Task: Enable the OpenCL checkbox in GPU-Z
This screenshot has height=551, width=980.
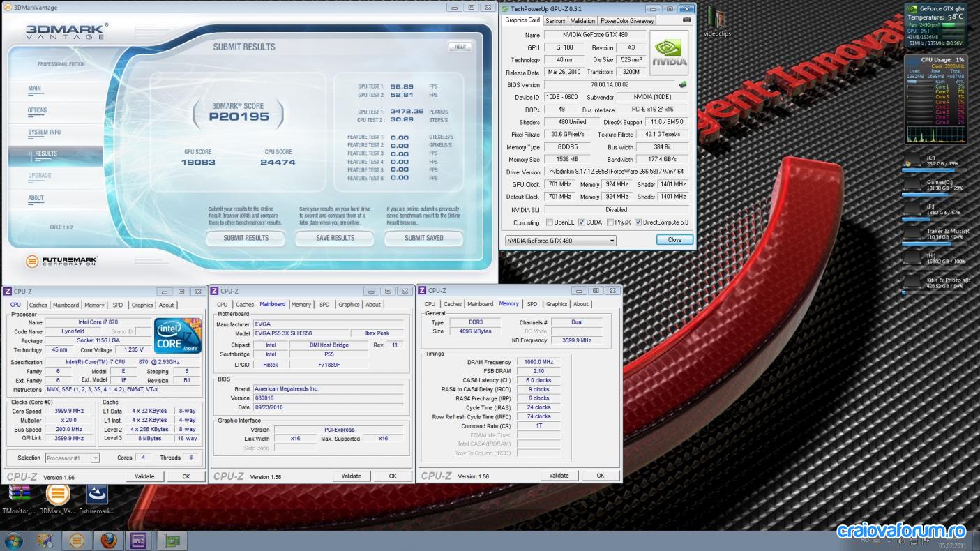Action: coord(549,222)
